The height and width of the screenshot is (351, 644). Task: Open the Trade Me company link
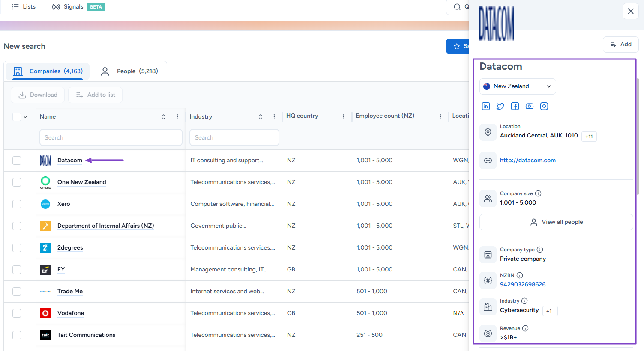[70, 292]
